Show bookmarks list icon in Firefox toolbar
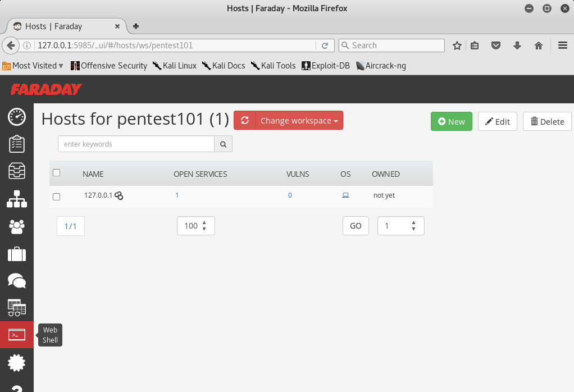Image resolution: width=574 pixels, height=392 pixels. coord(475,45)
